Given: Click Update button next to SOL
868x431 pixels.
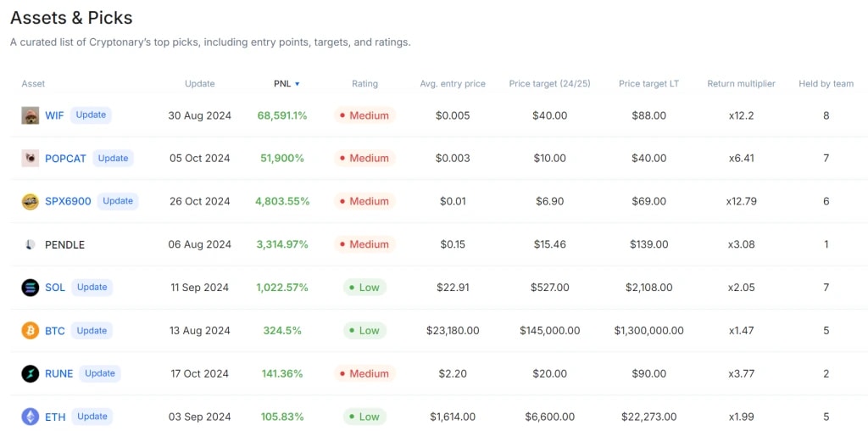Looking at the screenshot, I should tap(92, 287).
